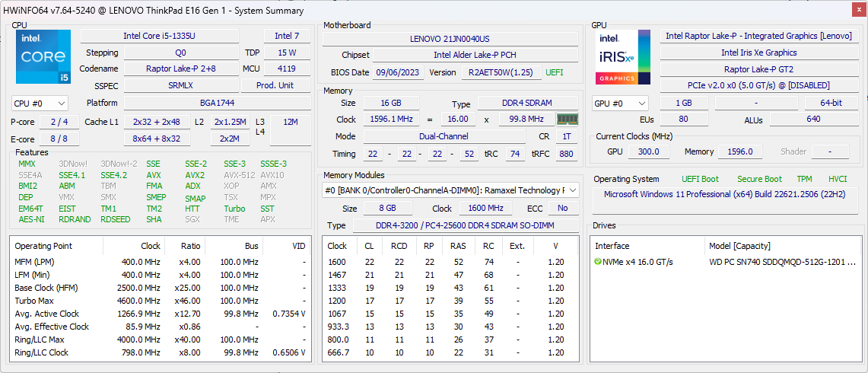868x373 pixels.
Task: Click the GPU memory 1 GB value
Action: point(684,103)
